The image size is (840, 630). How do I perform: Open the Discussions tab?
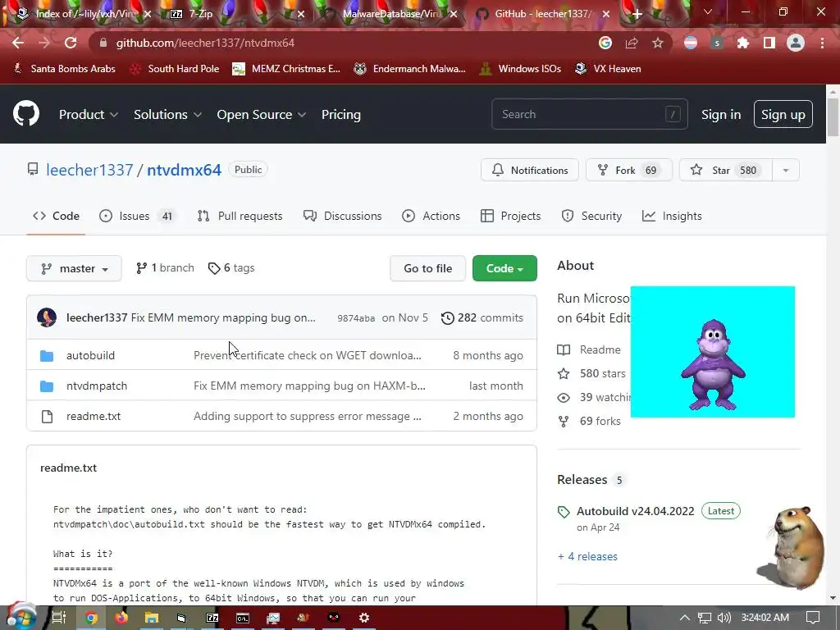tap(342, 216)
